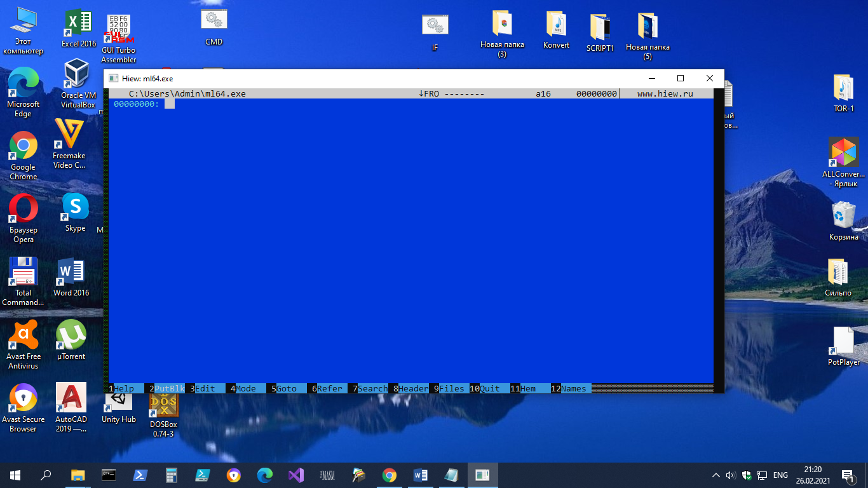
Task: Click the cursor at offset 00000000
Action: (x=169, y=104)
